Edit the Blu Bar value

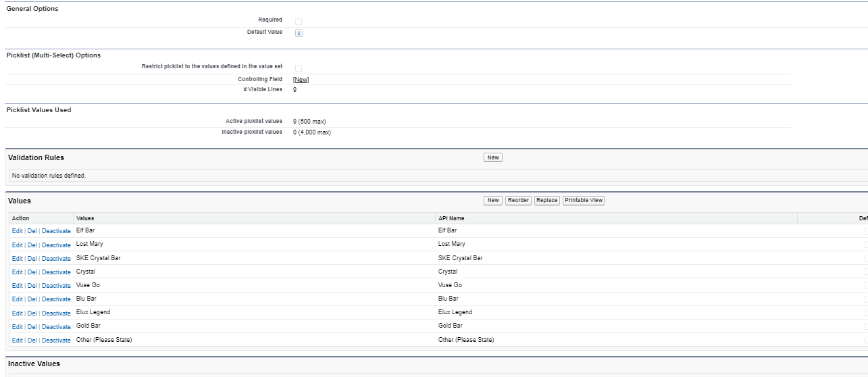pos(18,299)
